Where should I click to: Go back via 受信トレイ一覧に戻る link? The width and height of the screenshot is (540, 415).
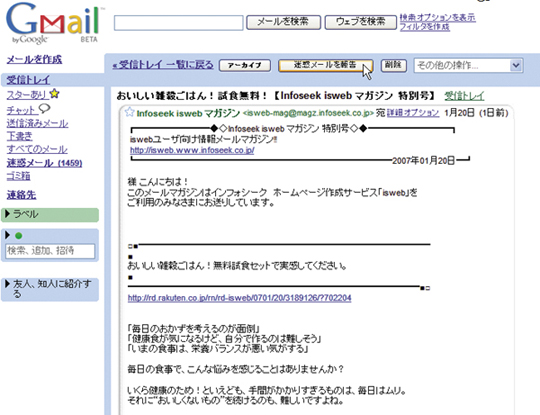(163, 65)
